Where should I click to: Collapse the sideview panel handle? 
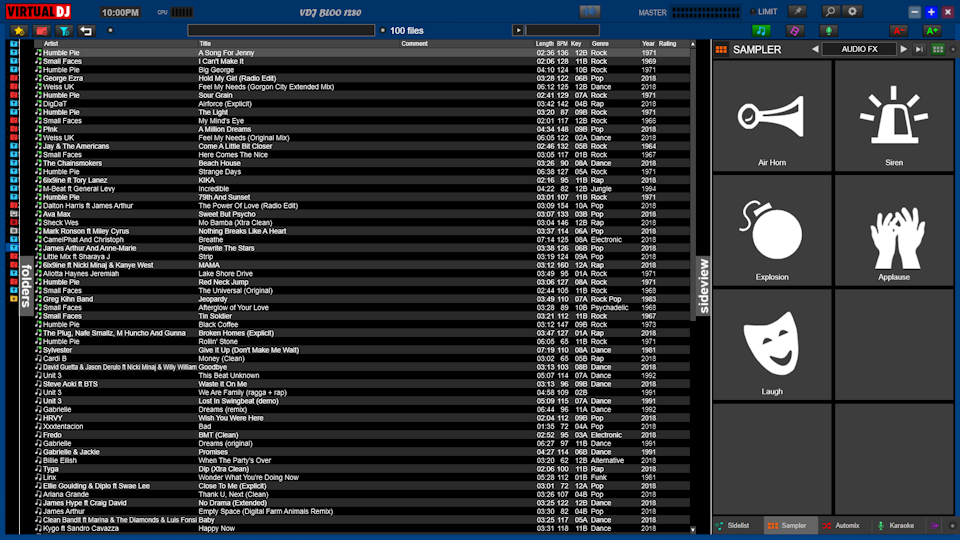[703, 286]
